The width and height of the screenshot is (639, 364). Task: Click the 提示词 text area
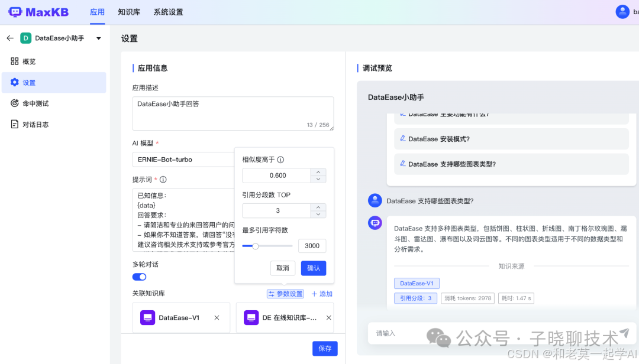coord(183,220)
